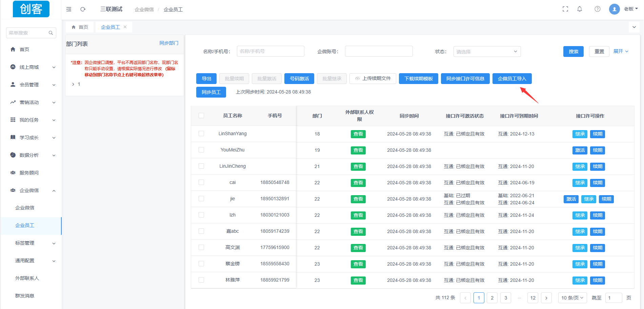Expand department tree node 1
Image resolution: width=644 pixels, height=309 pixels.
(73, 84)
